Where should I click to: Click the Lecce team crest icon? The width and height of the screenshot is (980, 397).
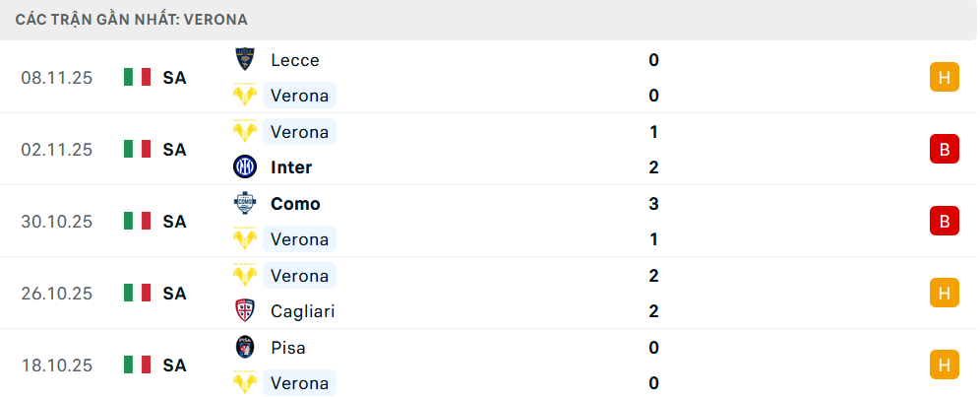point(244,60)
